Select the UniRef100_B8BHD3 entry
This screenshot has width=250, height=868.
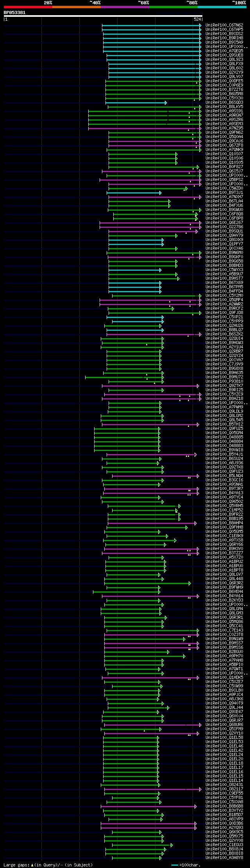[224, 266]
